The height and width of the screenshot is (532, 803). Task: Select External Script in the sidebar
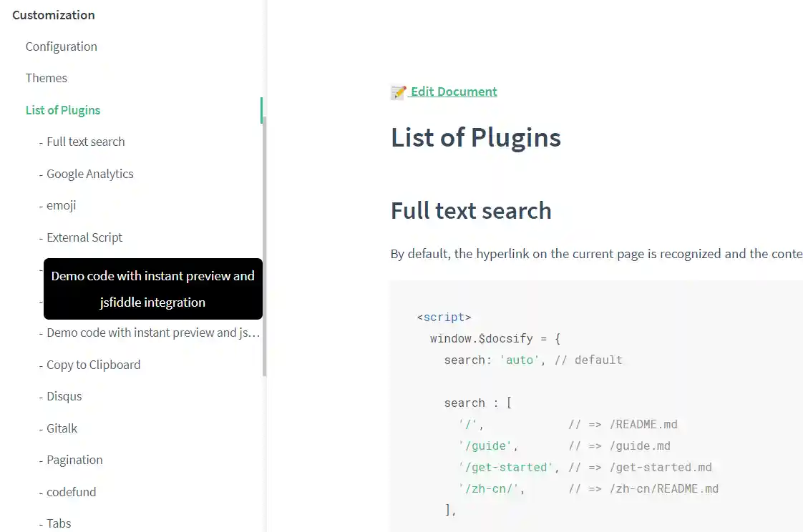84,237
